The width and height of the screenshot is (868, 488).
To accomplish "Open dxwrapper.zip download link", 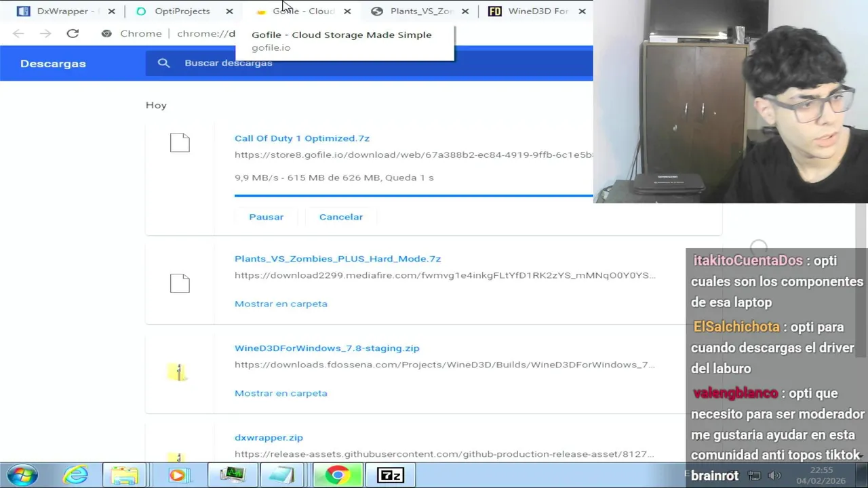I will pos(269,438).
